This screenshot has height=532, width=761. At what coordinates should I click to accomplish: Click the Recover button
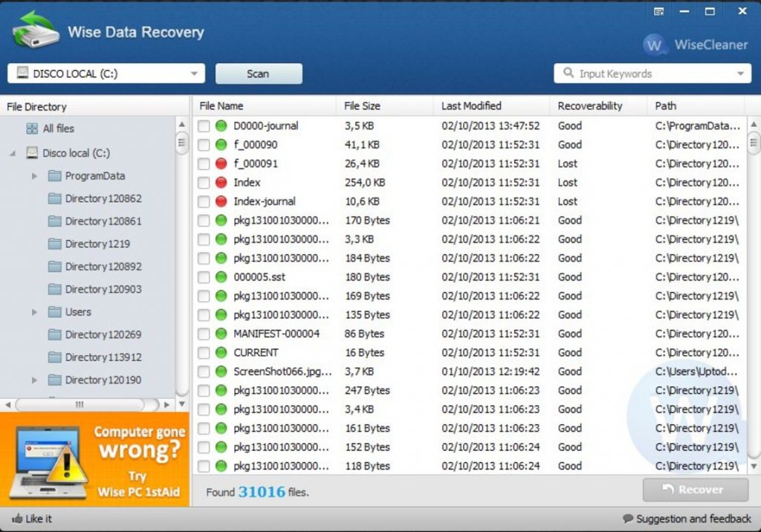coord(696,490)
